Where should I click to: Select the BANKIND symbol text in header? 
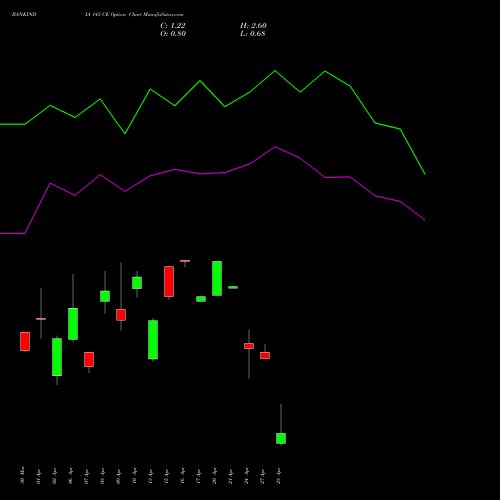coord(24,15)
